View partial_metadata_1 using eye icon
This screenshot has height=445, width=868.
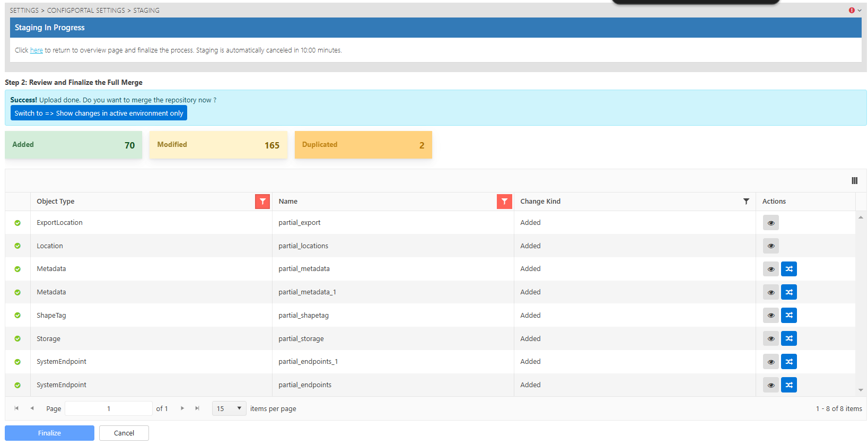pos(770,292)
